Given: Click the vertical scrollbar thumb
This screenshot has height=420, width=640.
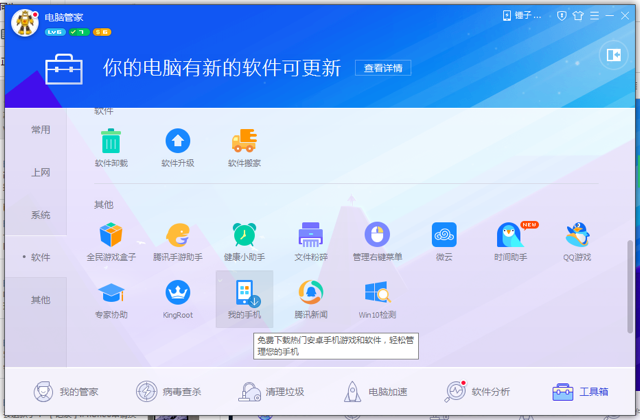Looking at the screenshot, I should click(x=631, y=287).
